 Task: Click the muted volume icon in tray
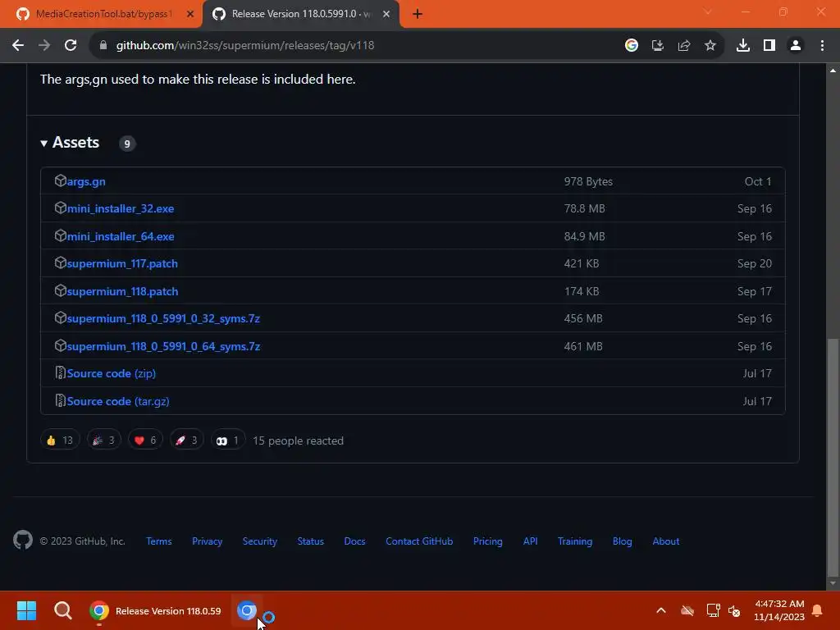[734, 610]
